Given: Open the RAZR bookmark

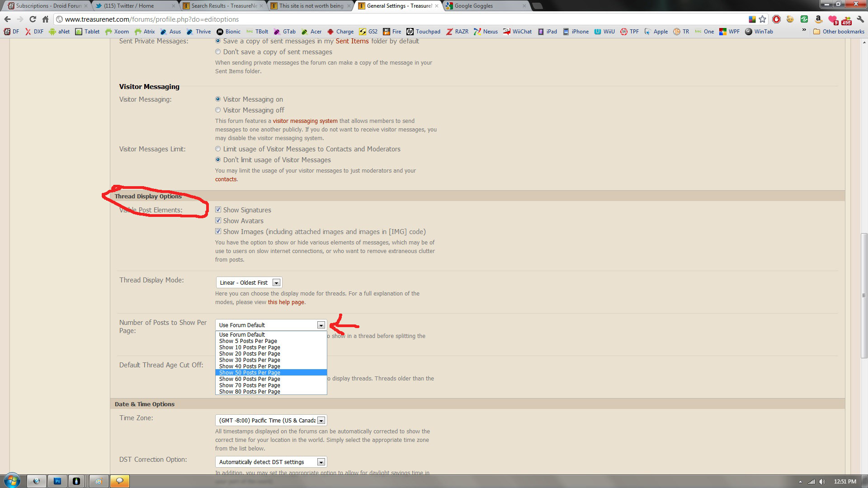Looking at the screenshot, I should [x=457, y=32].
